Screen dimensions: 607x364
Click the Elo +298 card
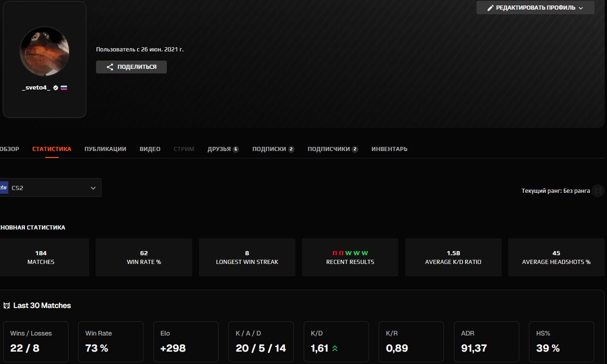[186, 342]
